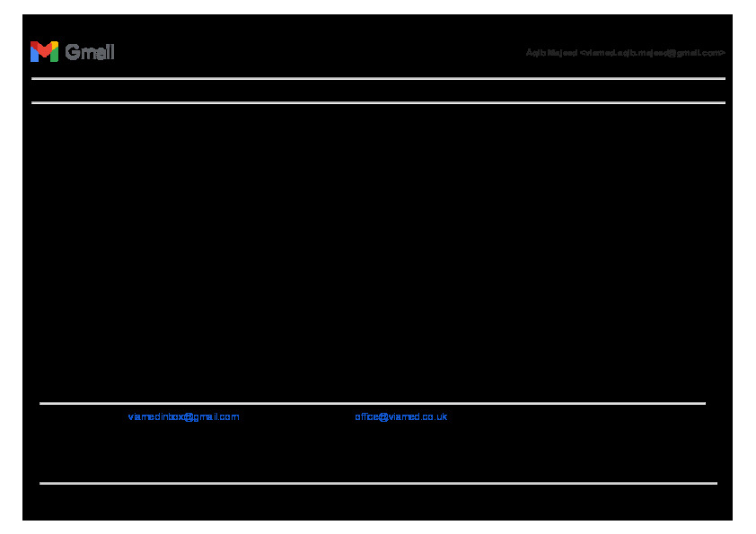This screenshot has width=756, height=534.
Task: Click blank space left of viamedinbox@gmail.com
Action: [x=81, y=417]
